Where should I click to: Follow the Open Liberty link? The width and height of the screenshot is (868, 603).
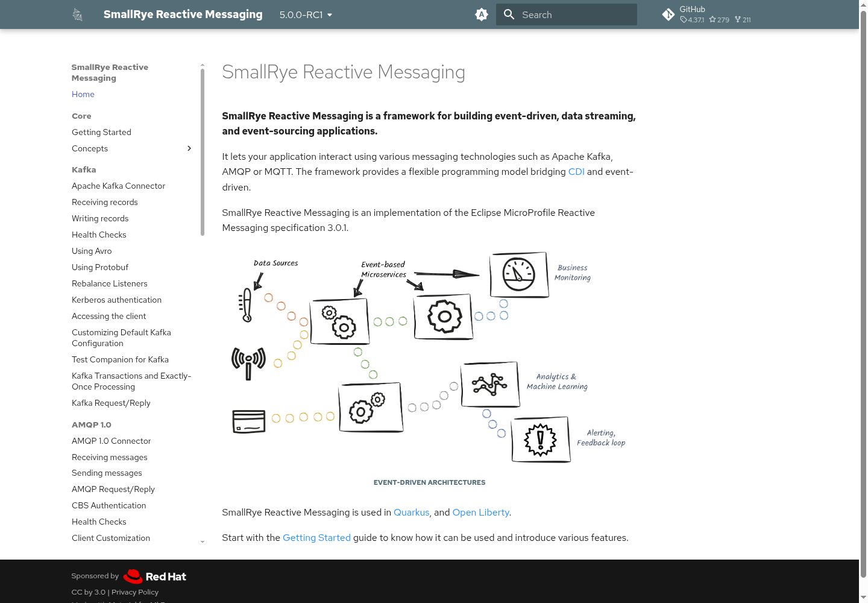(x=481, y=513)
